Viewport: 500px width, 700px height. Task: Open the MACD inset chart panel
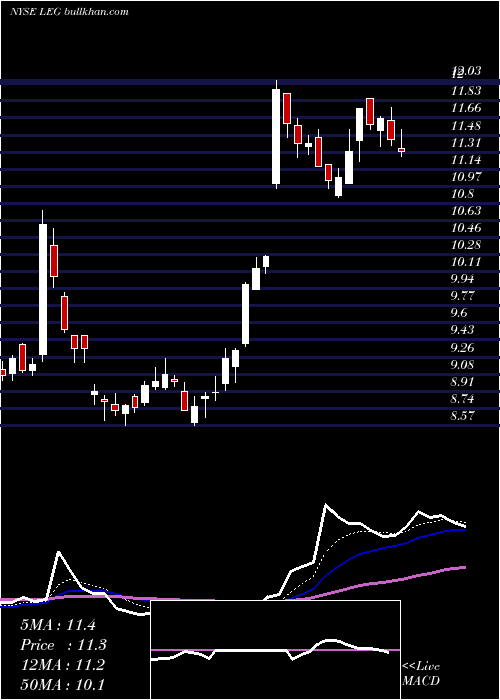pos(275,650)
